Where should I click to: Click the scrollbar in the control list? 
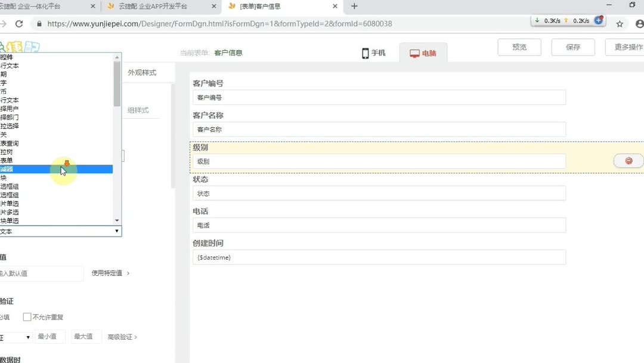(x=114, y=84)
